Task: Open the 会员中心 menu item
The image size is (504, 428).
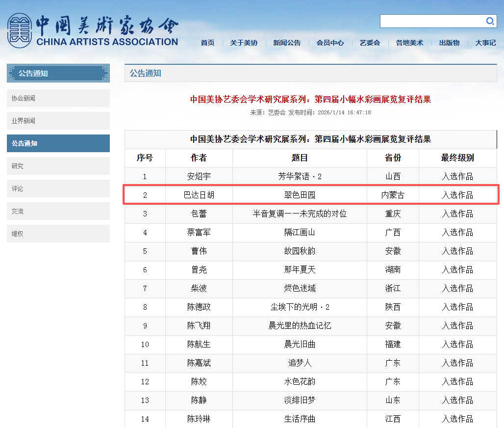Action: 330,43
